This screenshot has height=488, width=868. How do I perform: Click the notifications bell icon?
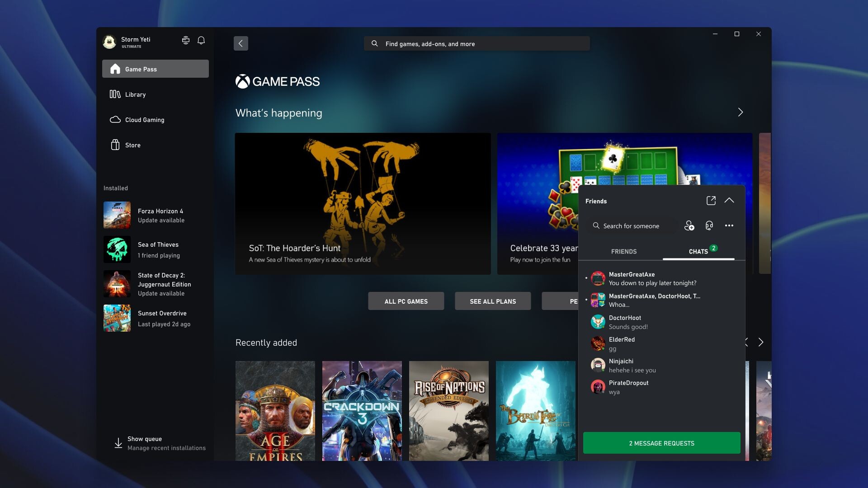201,40
